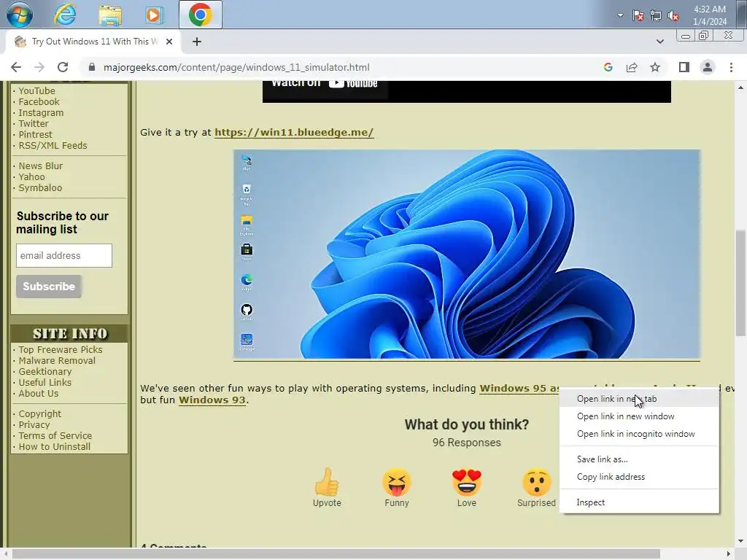Click the YouTube logo on video embed

point(353,83)
